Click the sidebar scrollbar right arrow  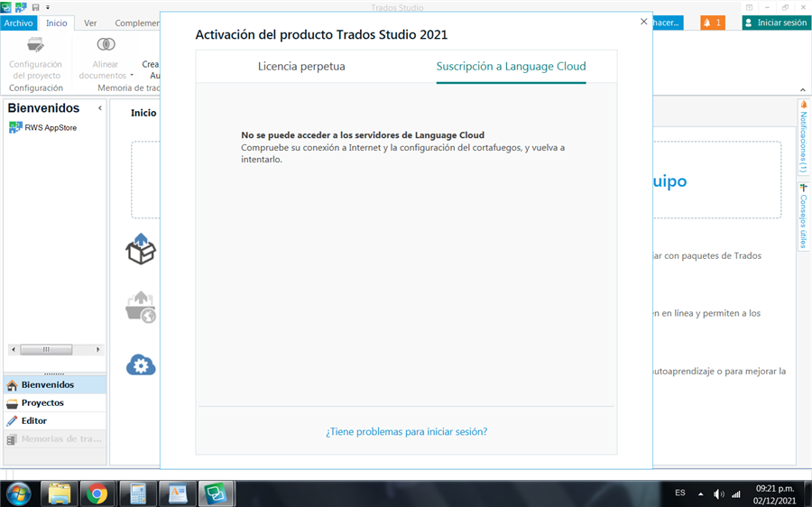(97, 349)
